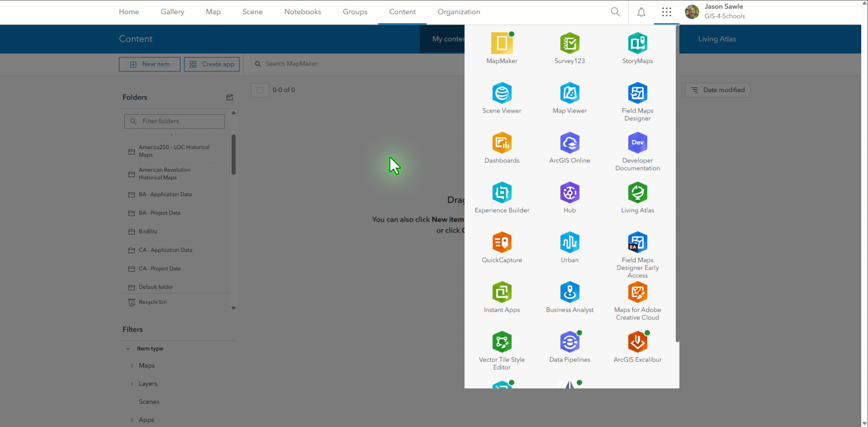This screenshot has width=868, height=427.
Task: Open the Date modified sort dropdown
Action: coord(717,90)
